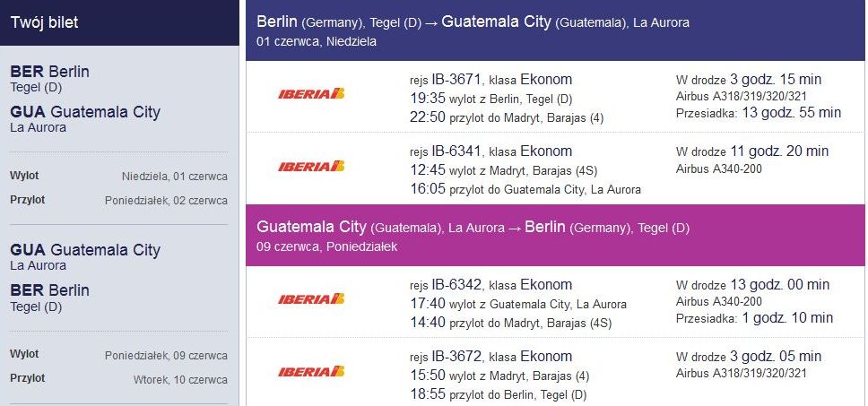Click Iberia logo for flight IB-6341
The height and width of the screenshot is (406, 868).
click(311, 166)
